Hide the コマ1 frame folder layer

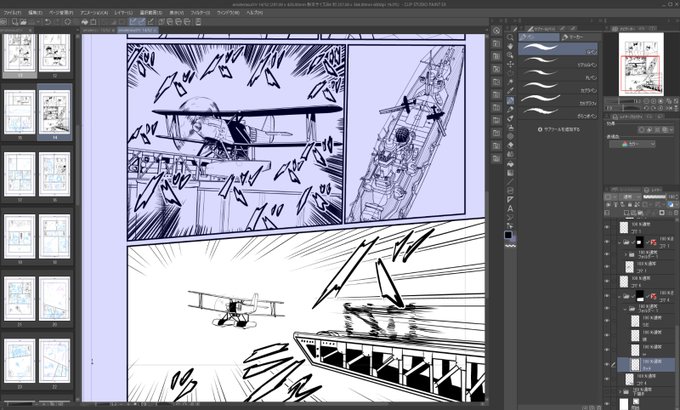[607, 242]
